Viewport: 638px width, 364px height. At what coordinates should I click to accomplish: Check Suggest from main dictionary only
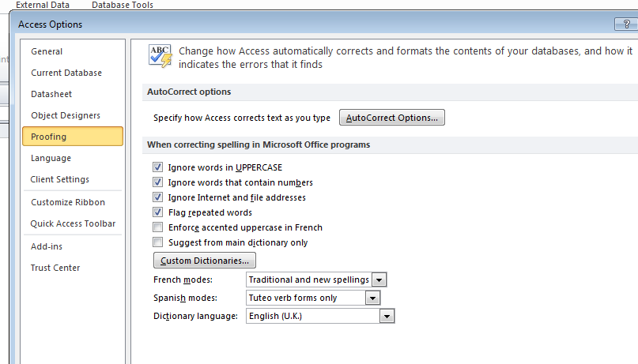coord(157,242)
